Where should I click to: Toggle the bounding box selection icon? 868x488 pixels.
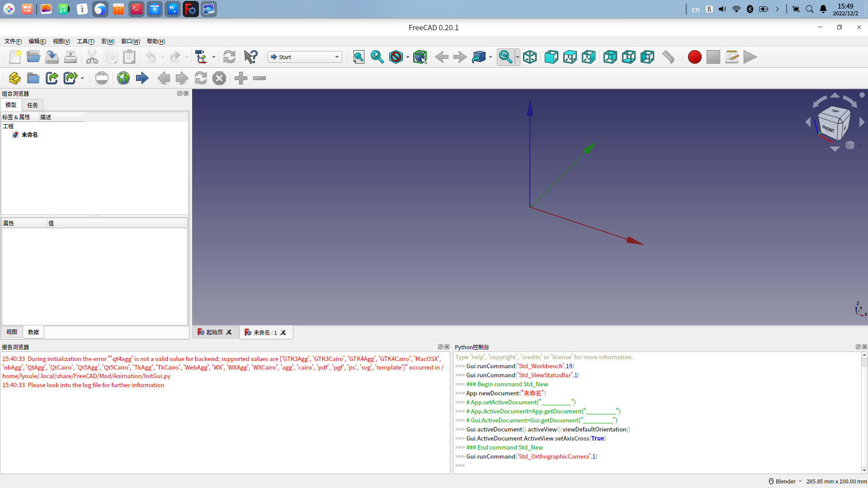[x=420, y=57]
